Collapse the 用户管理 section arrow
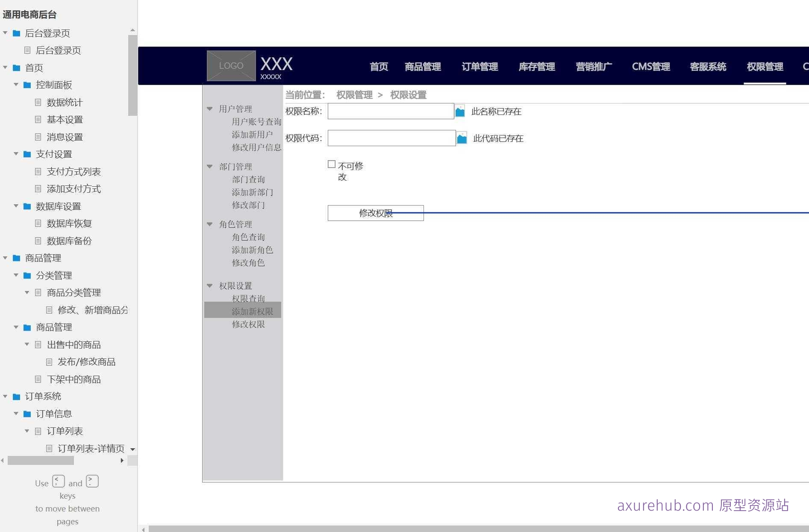 coord(209,109)
